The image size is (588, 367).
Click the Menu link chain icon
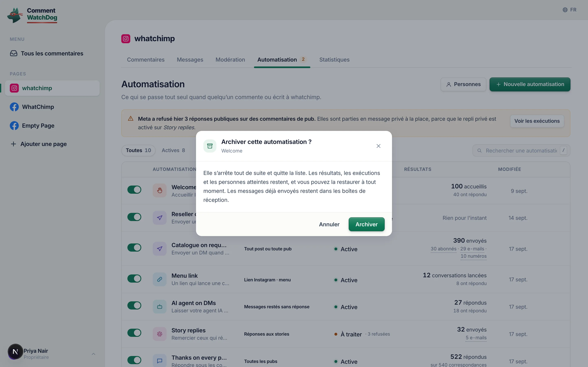[159, 279]
